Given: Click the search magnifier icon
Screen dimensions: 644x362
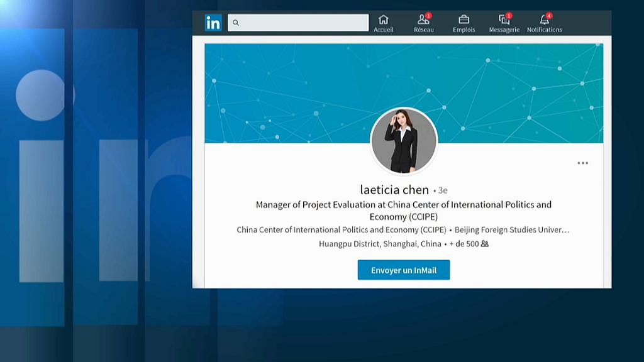Looking at the screenshot, I should 236,23.
